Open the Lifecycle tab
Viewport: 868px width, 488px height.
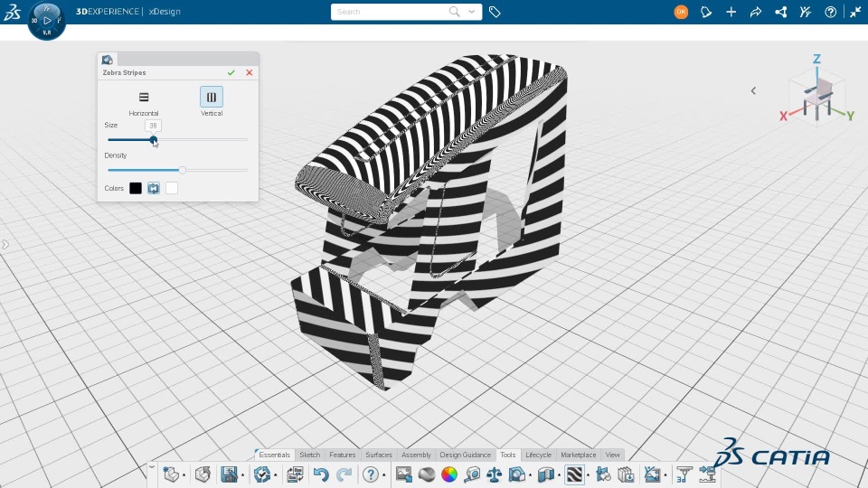[x=538, y=455]
